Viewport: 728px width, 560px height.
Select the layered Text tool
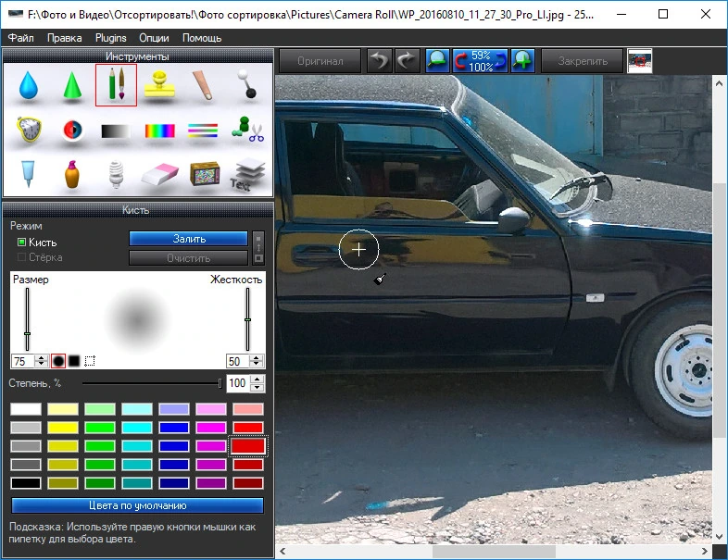pyautogui.click(x=247, y=175)
